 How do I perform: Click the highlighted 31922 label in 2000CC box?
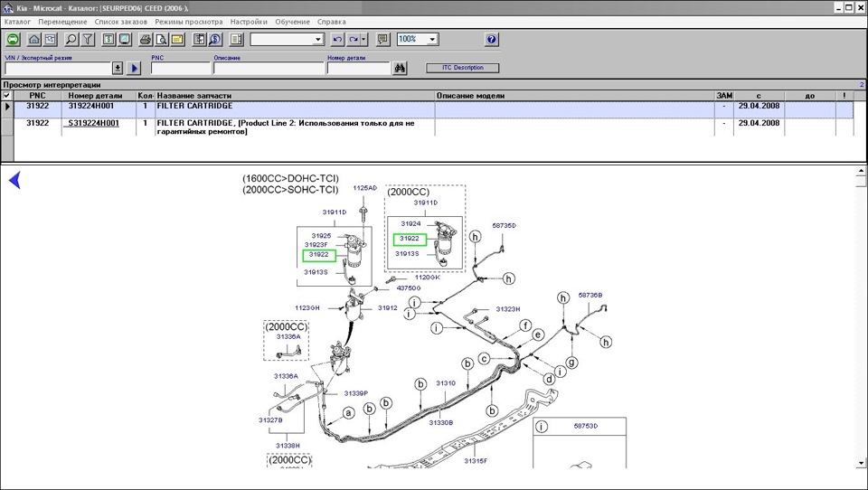pyautogui.click(x=410, y=240)
